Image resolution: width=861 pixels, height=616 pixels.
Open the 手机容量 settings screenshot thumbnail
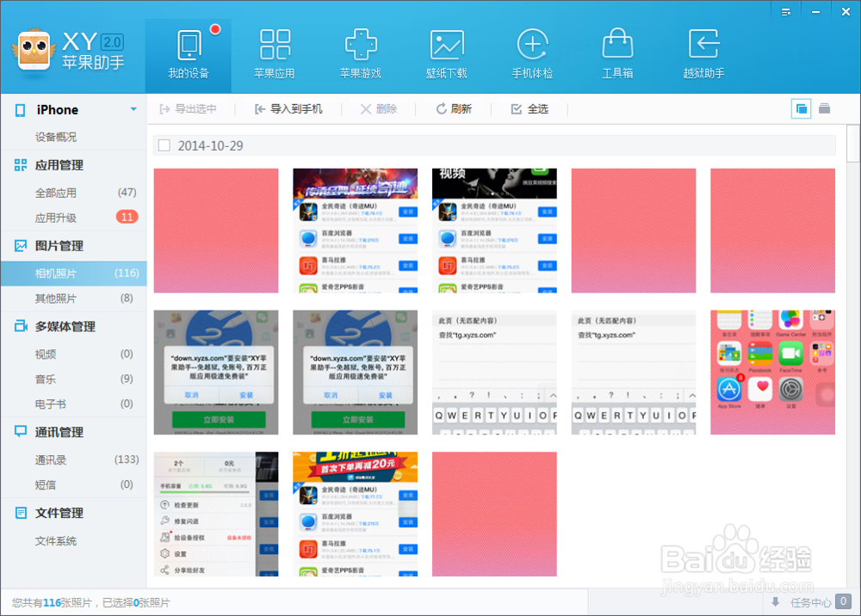coord(216,514)
